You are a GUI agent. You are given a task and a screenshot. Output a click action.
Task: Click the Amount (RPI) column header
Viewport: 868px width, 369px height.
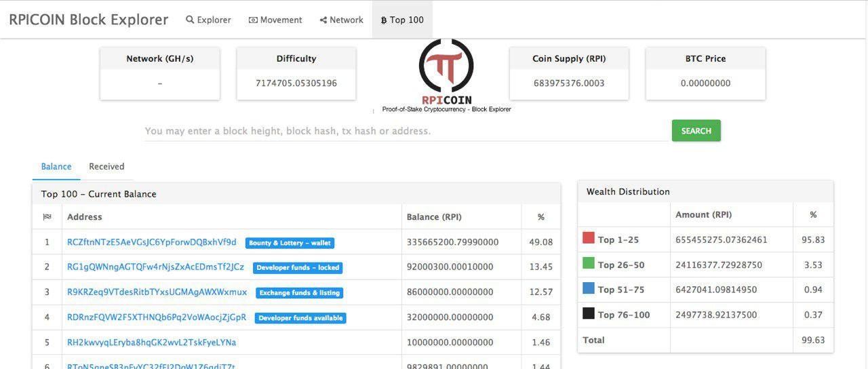[704, 214]
